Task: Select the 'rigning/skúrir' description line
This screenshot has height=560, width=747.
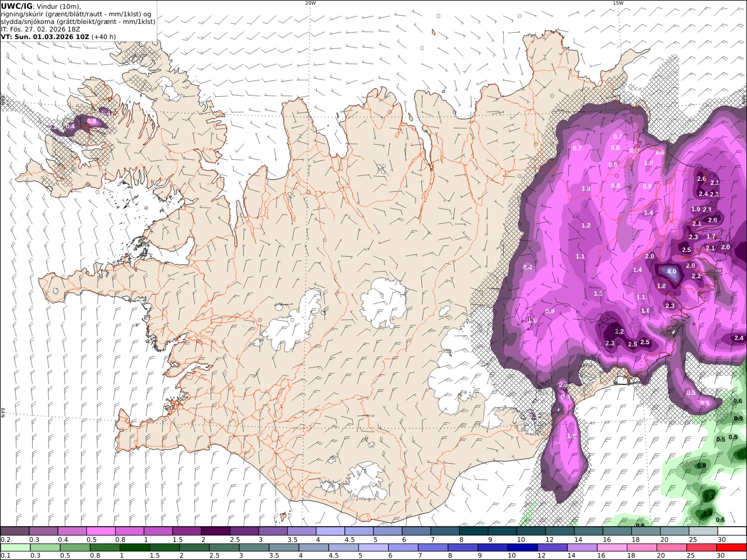Action: (x=76, y=14)
